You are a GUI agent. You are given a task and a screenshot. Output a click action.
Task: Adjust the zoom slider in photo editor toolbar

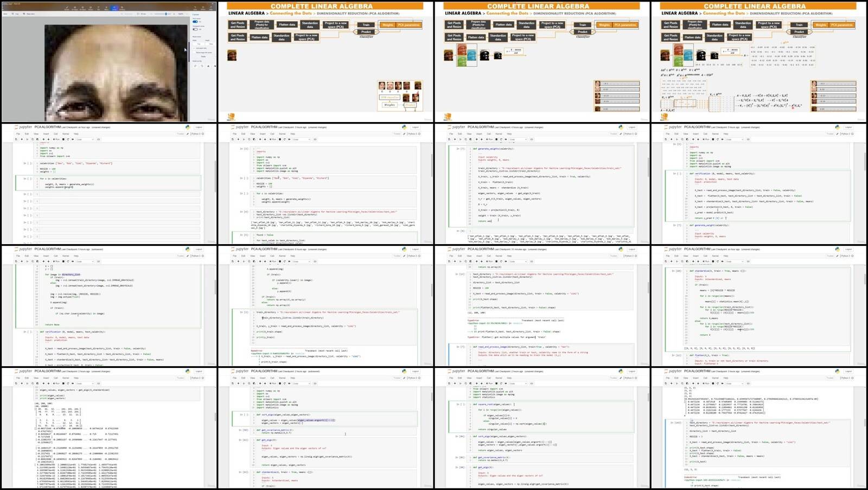[x=163, y=14]
